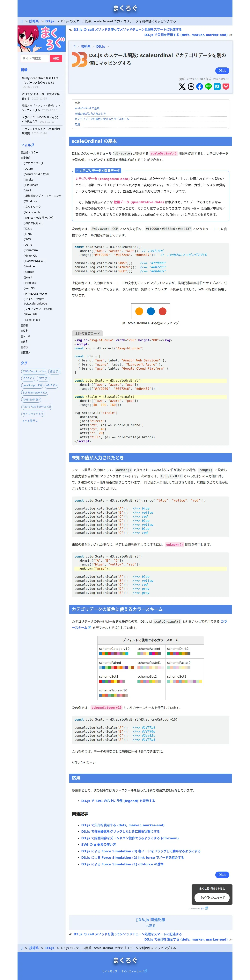Share the article via LINE icon
250x980 pixels.
point(209,86)
